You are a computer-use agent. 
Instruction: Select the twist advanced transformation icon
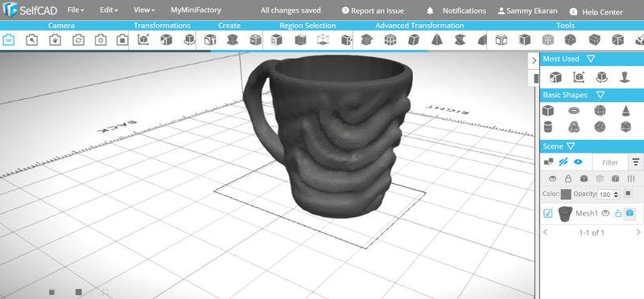coord(460,40)
